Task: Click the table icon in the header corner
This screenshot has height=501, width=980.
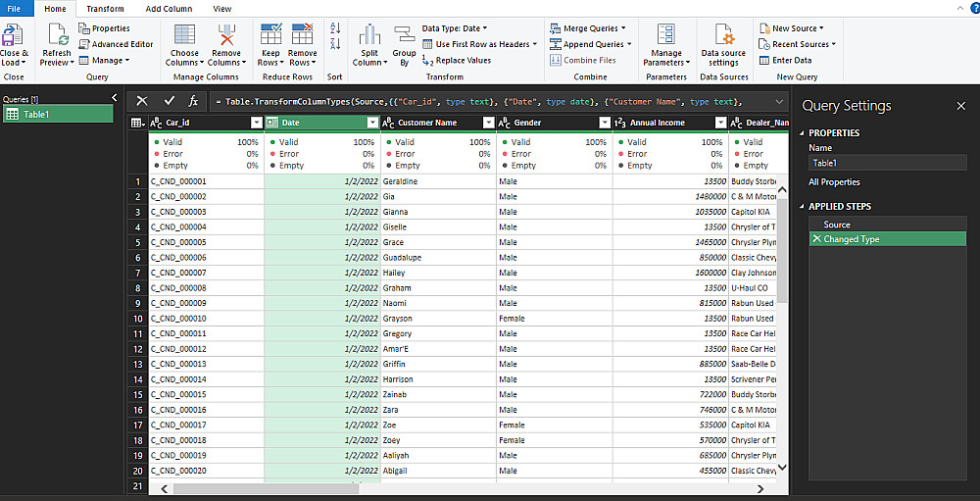Action: point(138,123)
